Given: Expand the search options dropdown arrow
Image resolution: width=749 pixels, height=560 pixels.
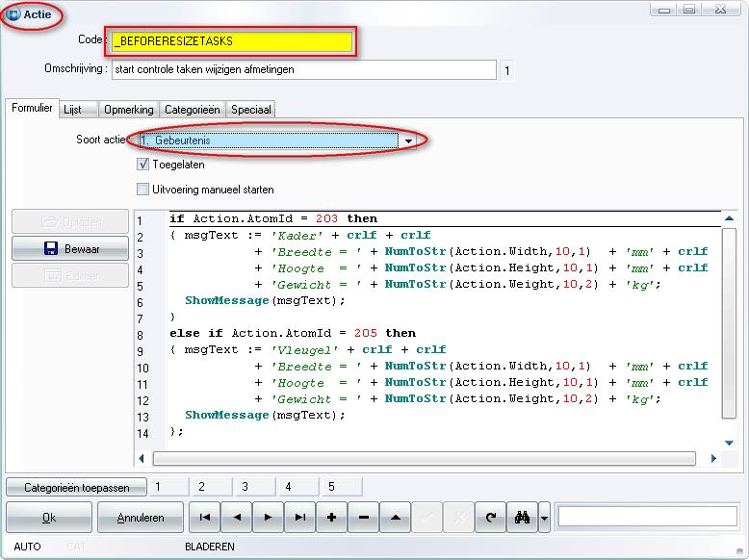Looking at the screenshot, I should [x=545, y=517].
